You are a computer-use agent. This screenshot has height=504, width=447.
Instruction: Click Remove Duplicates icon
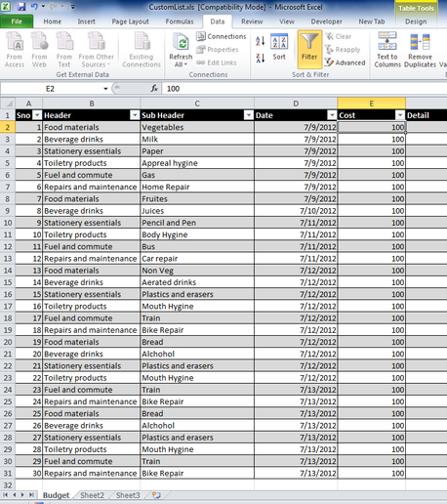click(x=420, y=50)
